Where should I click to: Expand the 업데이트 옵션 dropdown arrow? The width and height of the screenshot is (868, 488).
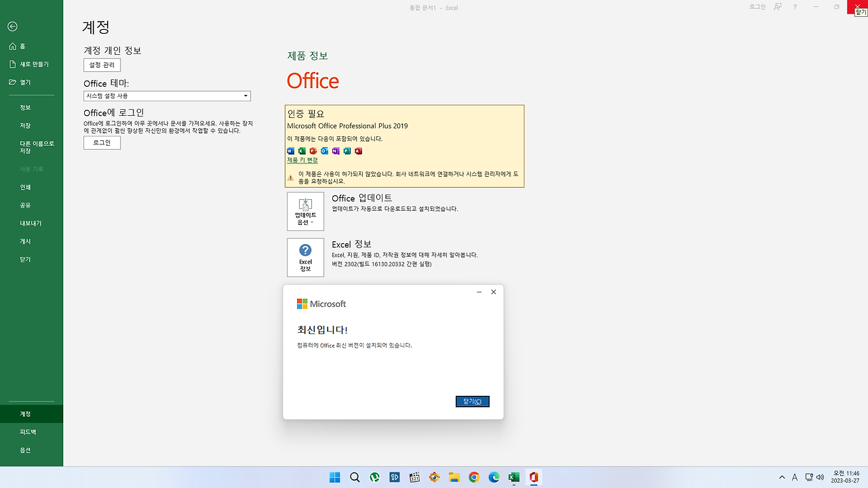[x=311, y=222]
